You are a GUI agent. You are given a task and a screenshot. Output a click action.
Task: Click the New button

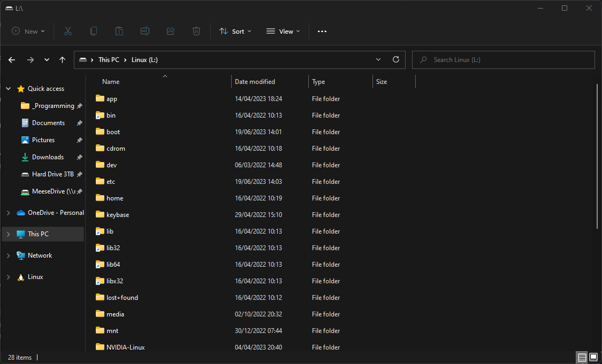[28, 31]
